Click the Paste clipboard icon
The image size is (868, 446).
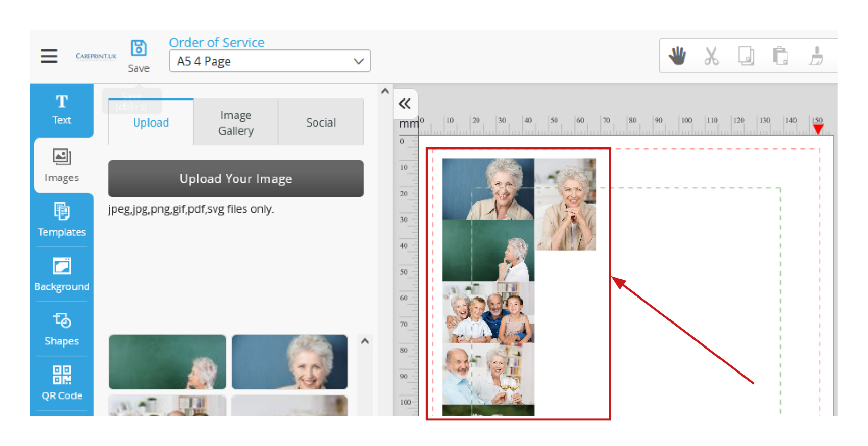click(x=780, y=56)
